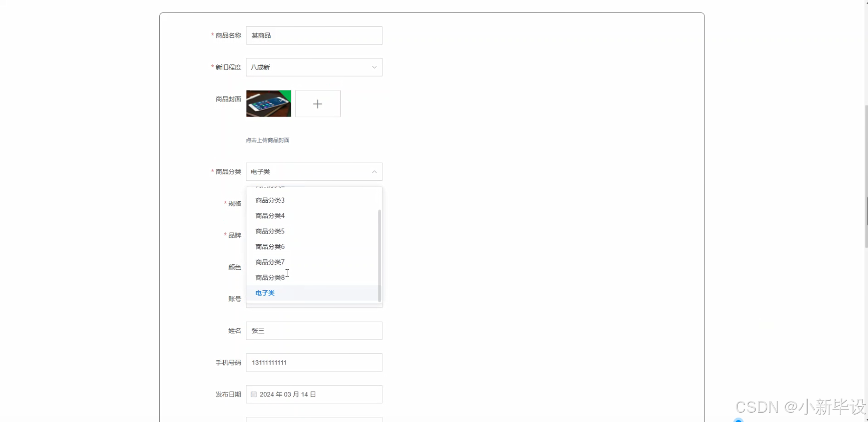Click the 品牌 label
The image size is (868, 422).
pyautogui.click(x=234, y=235)
